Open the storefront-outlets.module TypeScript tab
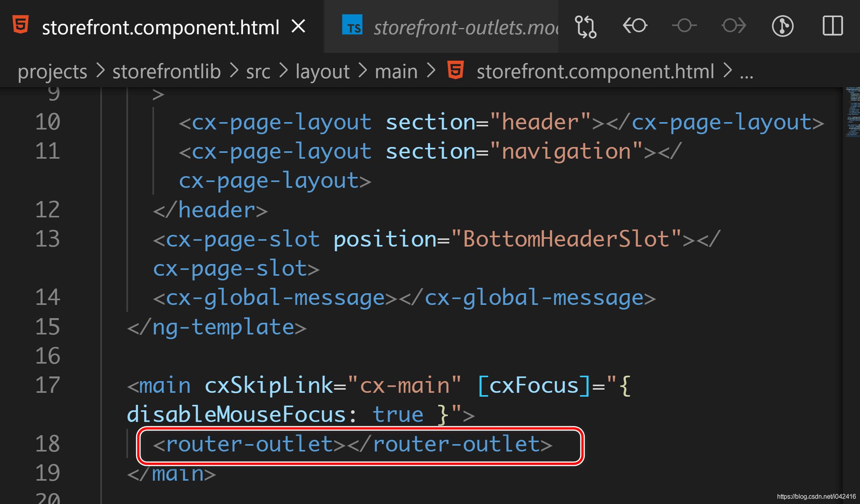The image size is (860, 504). pos(441,27)
